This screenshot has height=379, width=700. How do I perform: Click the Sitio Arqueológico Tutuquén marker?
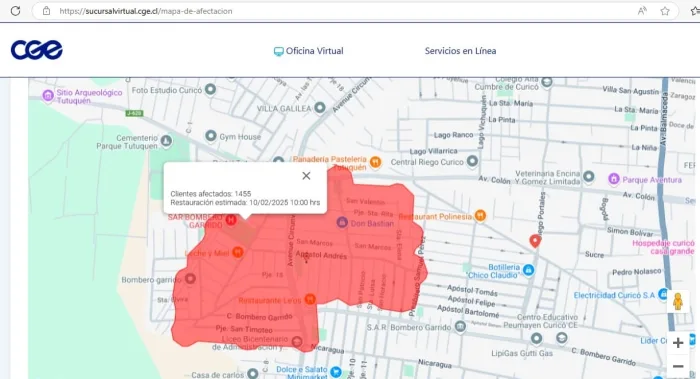click(48, 96)
